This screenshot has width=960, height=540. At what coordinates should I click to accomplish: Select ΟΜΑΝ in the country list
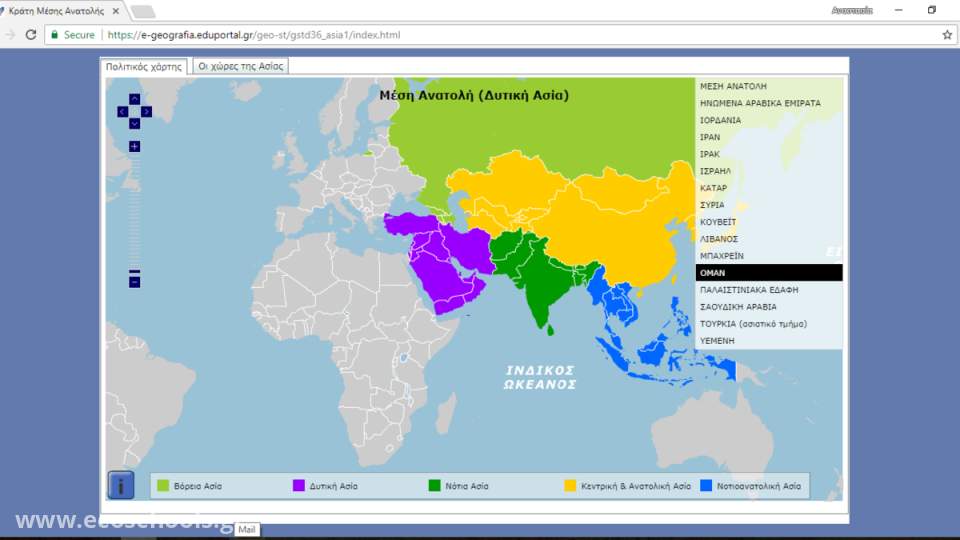click(769, 273)
